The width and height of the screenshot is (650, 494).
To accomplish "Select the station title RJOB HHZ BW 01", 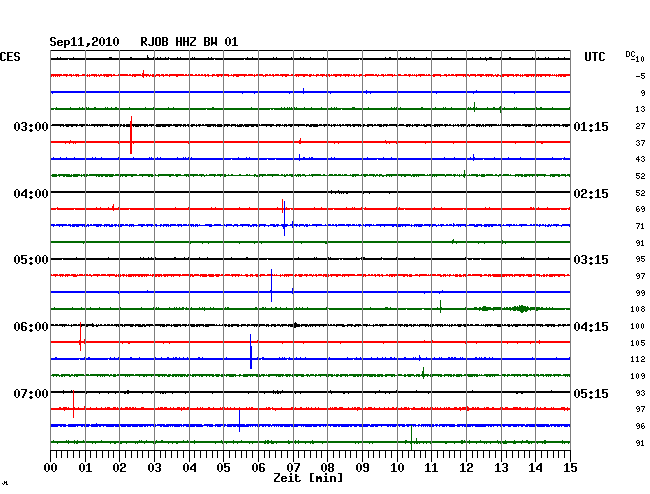I will [x=189, y=42].
